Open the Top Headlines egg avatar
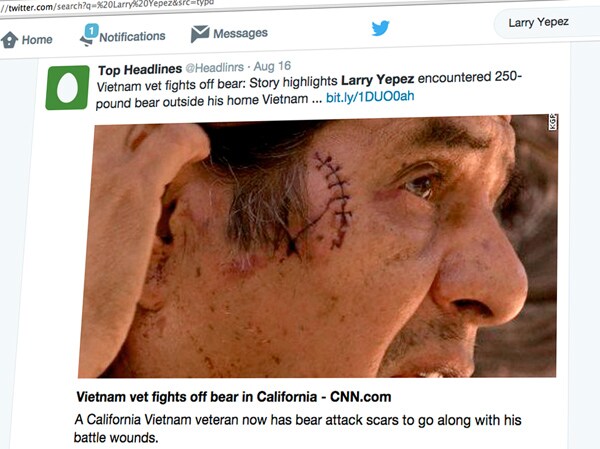The width and height of the screenshot is (600, 449). click(x=67, y=87)
